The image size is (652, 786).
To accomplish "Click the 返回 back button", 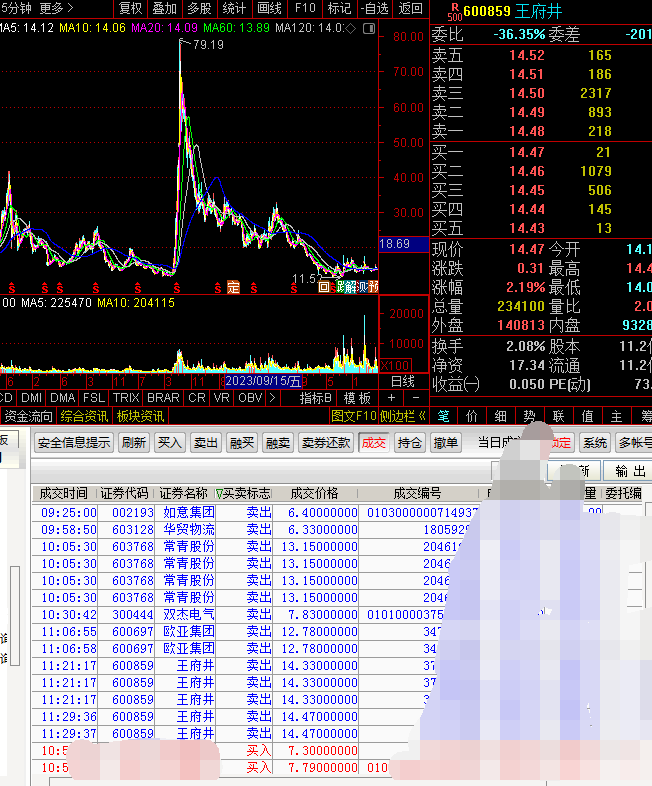I will [410, 8].
